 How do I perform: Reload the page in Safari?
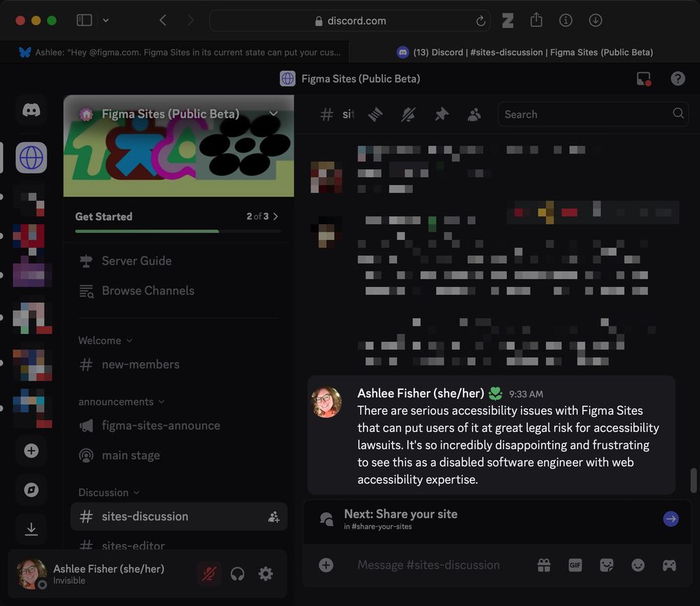(480, 21)
